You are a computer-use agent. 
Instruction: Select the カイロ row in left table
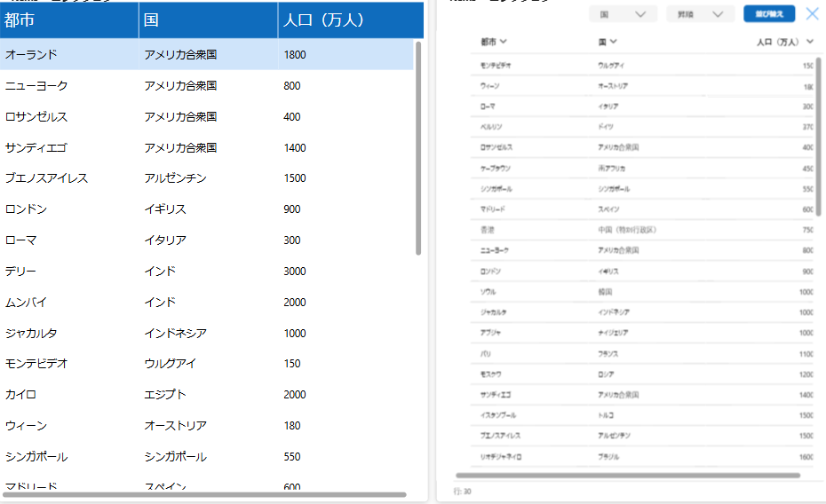point(206,395)
